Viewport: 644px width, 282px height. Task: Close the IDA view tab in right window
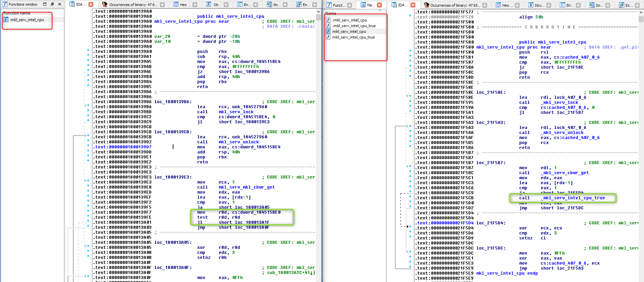413,5
